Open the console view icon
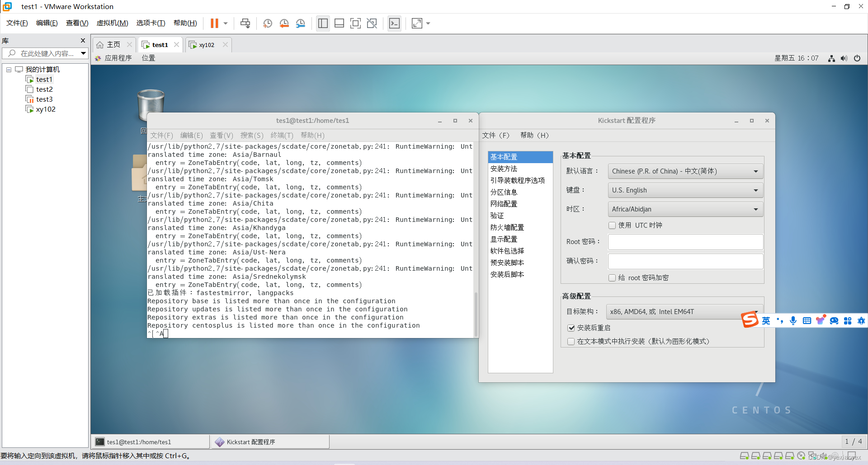Viewport: 868px width, 465px height. pyautogui.click(x=394, y=23)
